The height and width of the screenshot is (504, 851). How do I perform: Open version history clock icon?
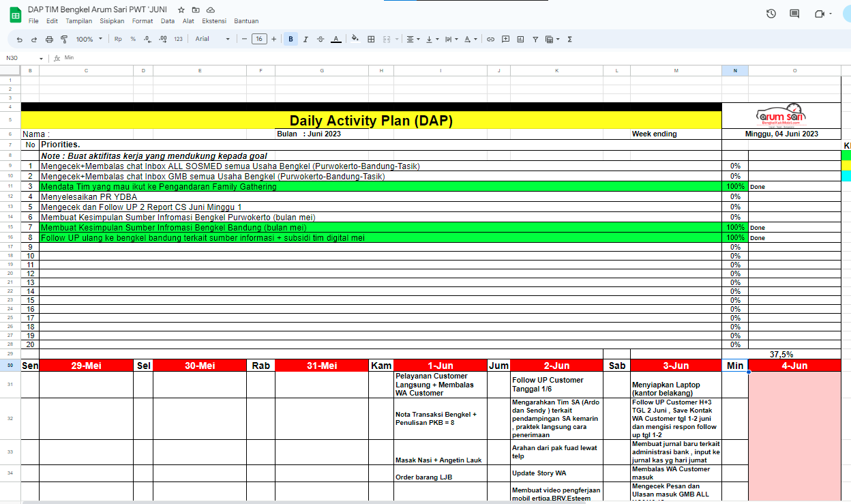click(x=771, y=14)
